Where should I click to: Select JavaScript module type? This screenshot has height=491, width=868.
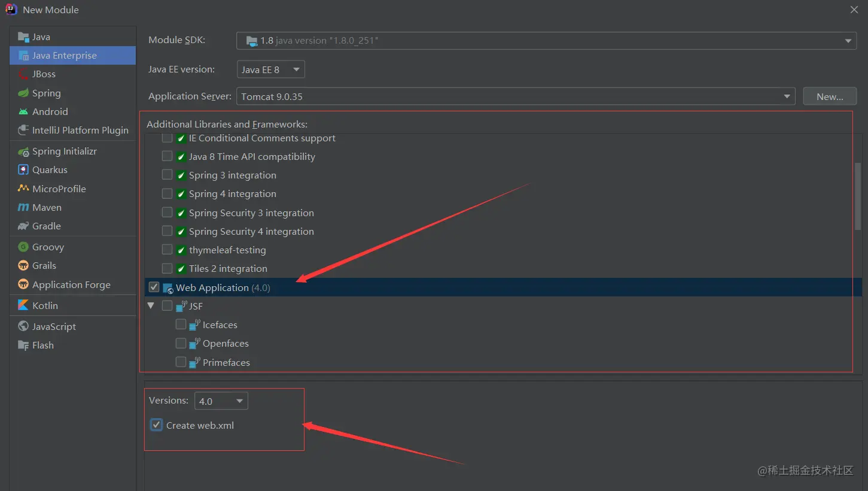tap(73, 326)
